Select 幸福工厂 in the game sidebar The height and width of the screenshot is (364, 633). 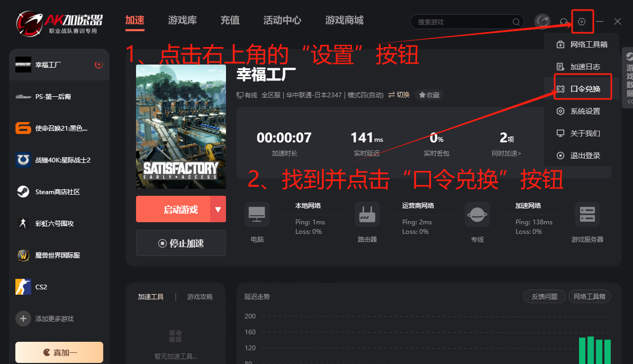click(x=59, y=65)
